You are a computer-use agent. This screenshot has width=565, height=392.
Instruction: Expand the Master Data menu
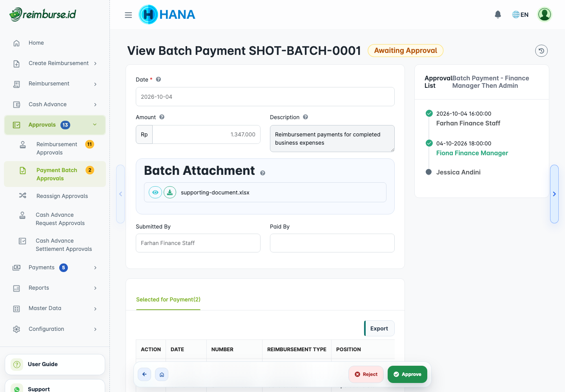coord(55,308)
